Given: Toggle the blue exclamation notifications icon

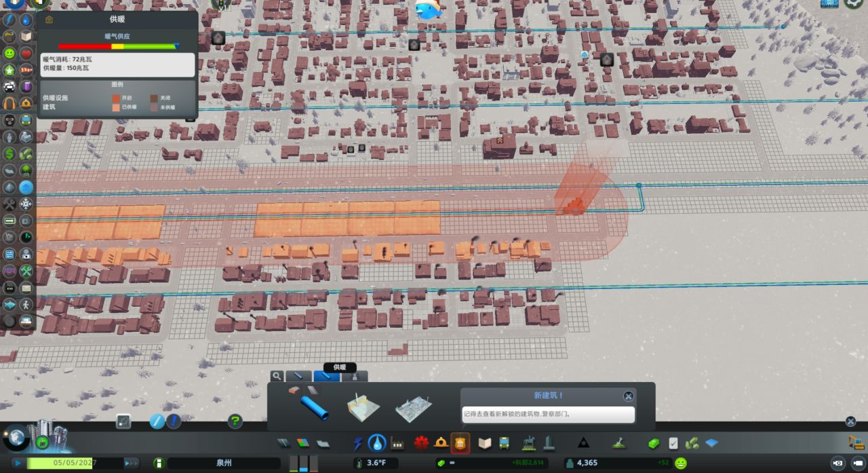Looking at the screenshot, I should 174,421.
